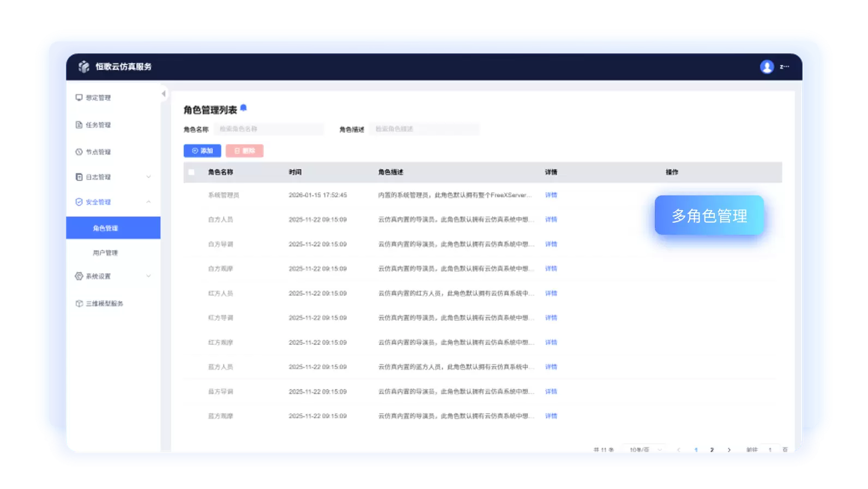Click the 白方人员 role name cell
This screenshot has height=489, width=868.
pos(221,219)
